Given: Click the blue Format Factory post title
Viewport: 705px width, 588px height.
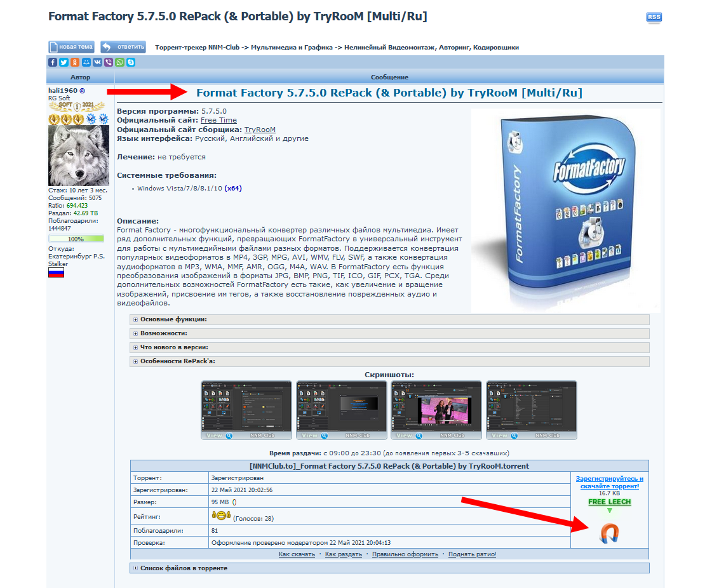Looking at the screenshot, I should point(389,93).
